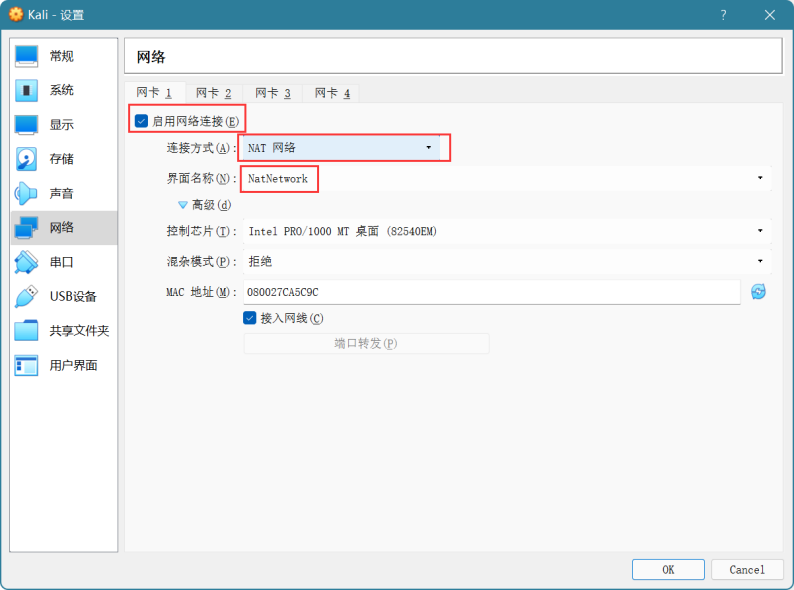The image size is (794, 590).
Task: Switch to the 网卡 1 tab
Action: [x=154, y=93]
